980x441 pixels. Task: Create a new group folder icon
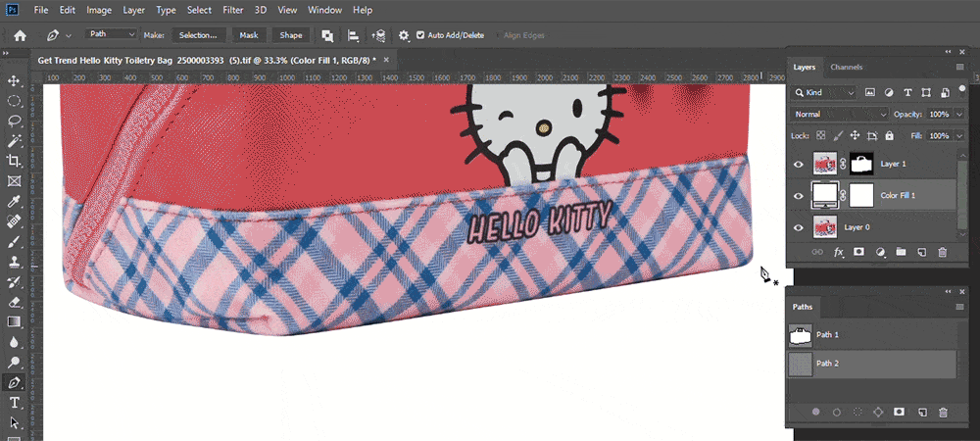pos(901,253)
